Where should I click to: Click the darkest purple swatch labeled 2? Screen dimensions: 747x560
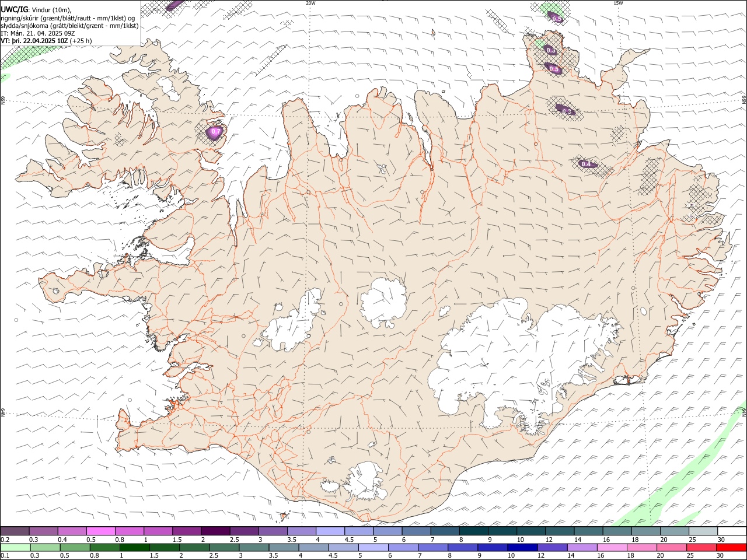tap(215, 531)
